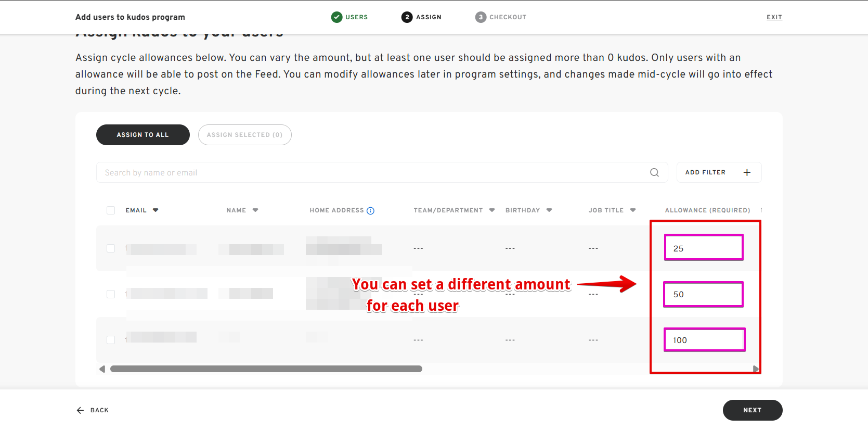Click the Checkout step number icon

tap(481, 17)
